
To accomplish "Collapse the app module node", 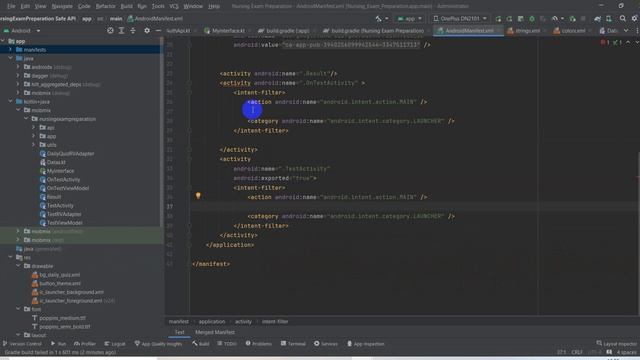I will point(3,41).
